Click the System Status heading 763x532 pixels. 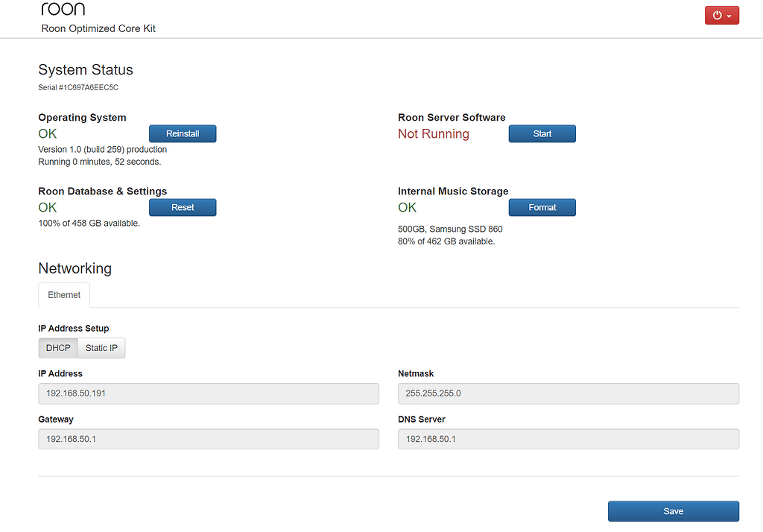(85, 69)
